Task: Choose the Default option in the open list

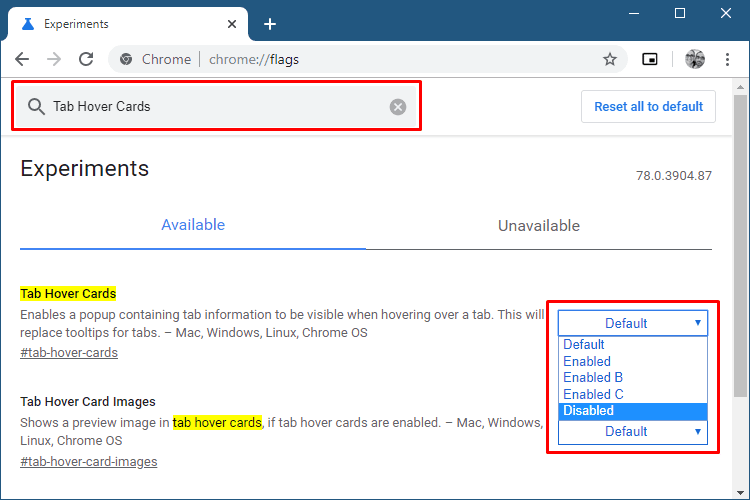Action: coord(632,344)
